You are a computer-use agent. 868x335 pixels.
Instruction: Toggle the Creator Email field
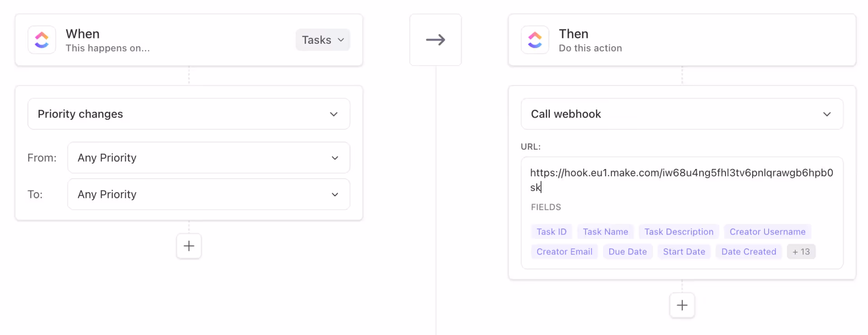[564, 251]
